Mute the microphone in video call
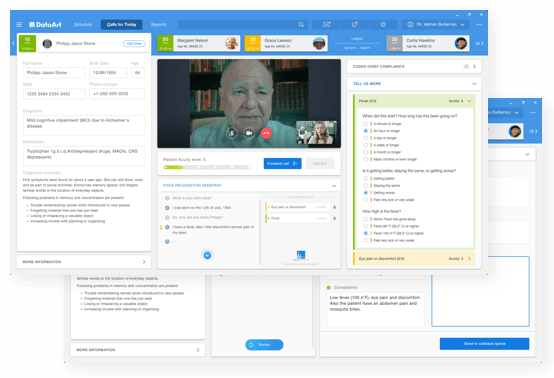Viewport: 554px width, 378px height. (232, 133)
